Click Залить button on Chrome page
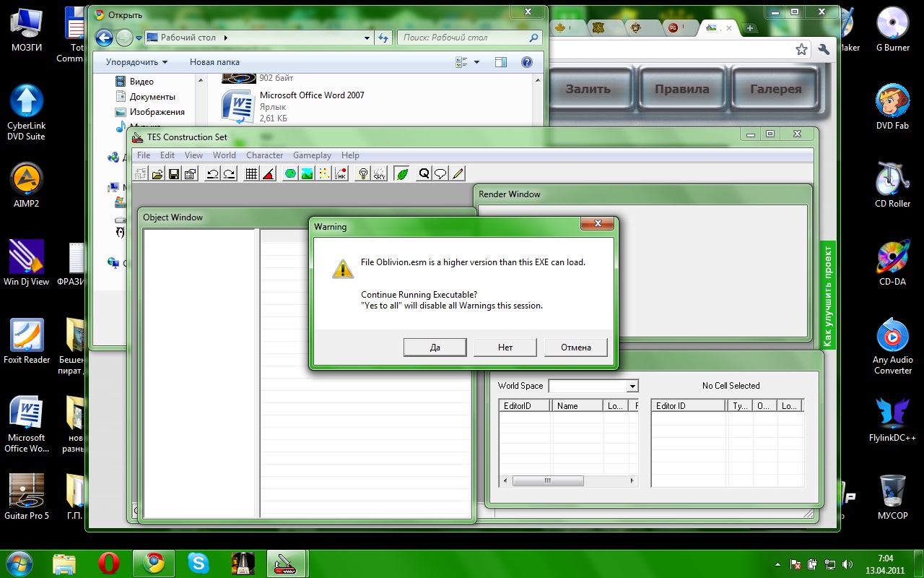Image resolution: width=924 pixels, height=578 pixels. (x=588, y=90)
